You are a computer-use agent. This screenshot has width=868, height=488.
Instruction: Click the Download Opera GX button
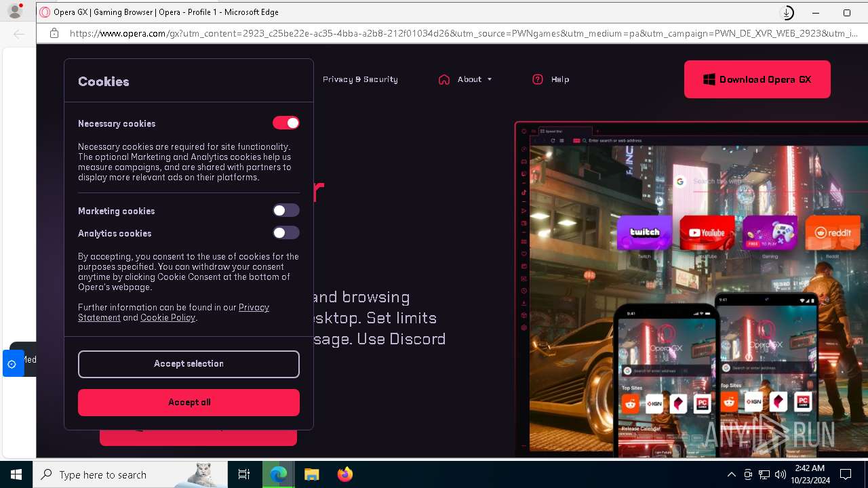point(757,79)
